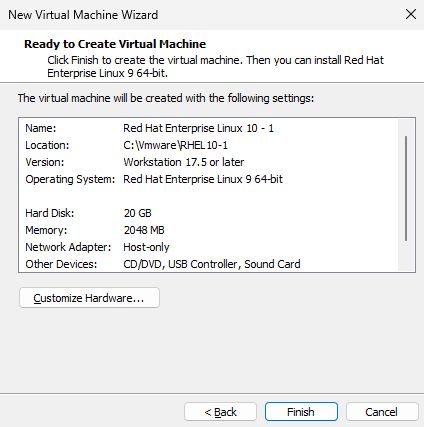Click the settings list vertical scrollbar thumb

pyautogui.click(x=406, y=188)
